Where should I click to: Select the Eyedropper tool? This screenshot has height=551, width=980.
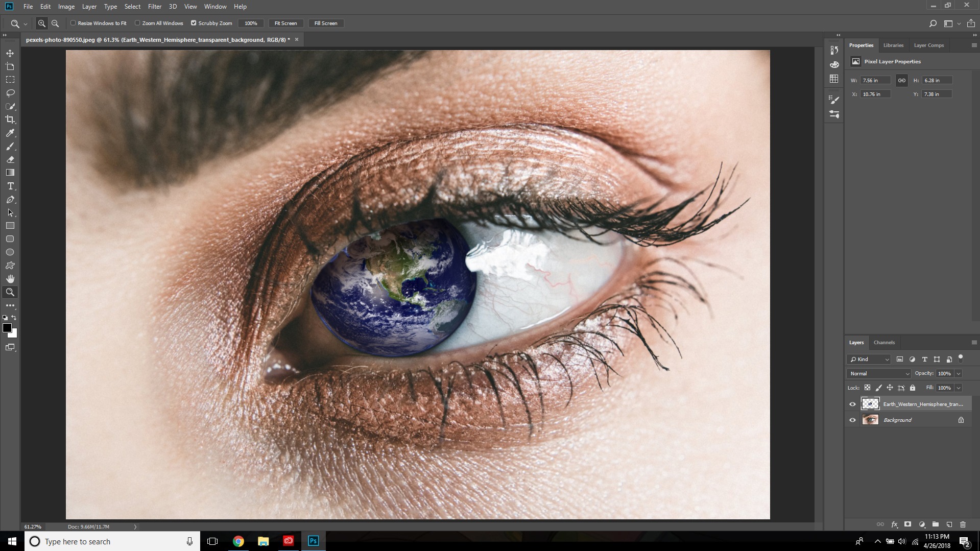(x=10, y=133)
